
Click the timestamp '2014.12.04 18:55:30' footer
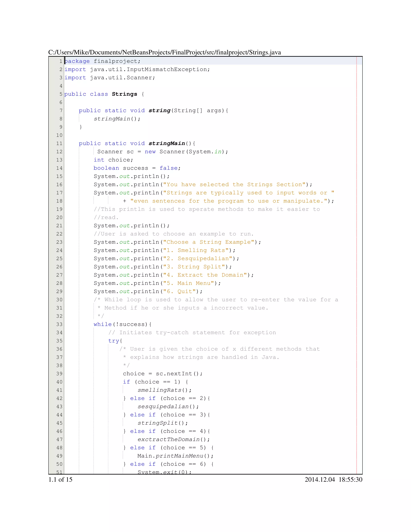[333, 480]
